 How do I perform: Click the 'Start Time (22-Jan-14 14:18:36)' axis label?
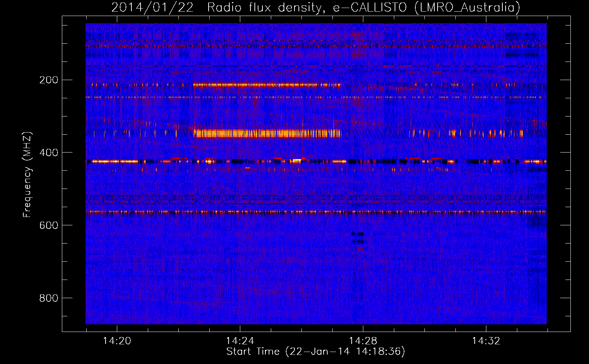[316, 352]
